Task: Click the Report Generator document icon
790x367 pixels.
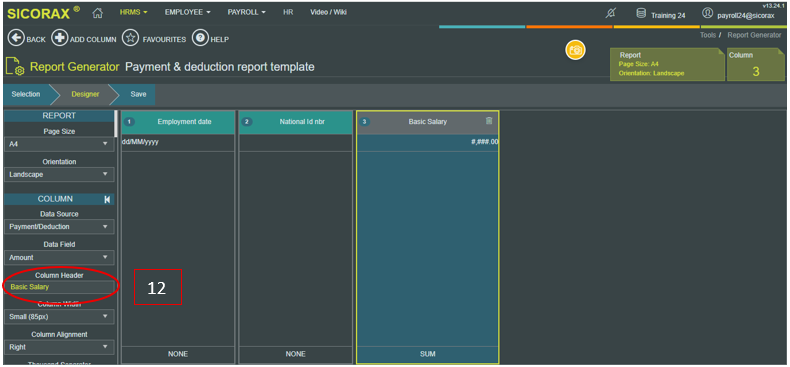Action: 15,67
